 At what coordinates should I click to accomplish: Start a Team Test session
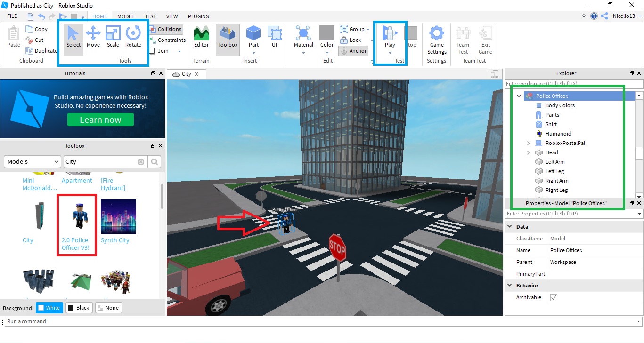tap(463, 40)
